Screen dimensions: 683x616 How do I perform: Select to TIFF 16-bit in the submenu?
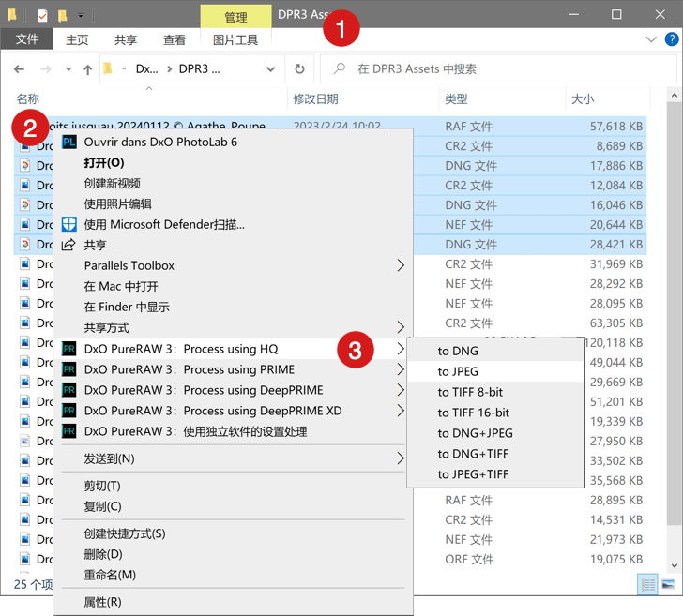[x=495, y=413]
